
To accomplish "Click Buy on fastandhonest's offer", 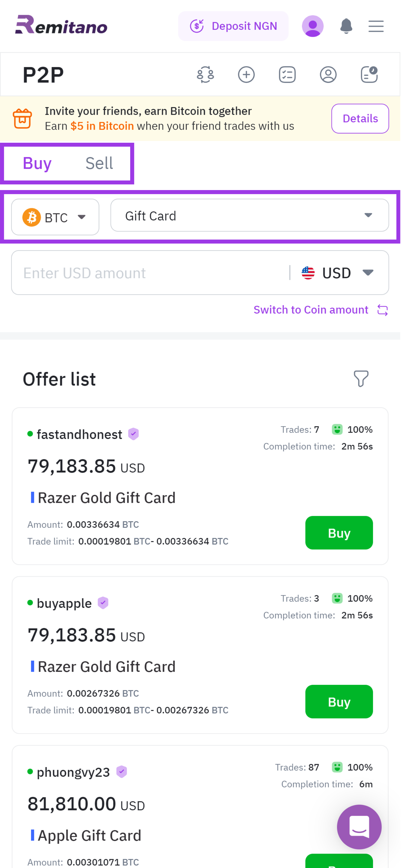I will (x=339, y=533).
